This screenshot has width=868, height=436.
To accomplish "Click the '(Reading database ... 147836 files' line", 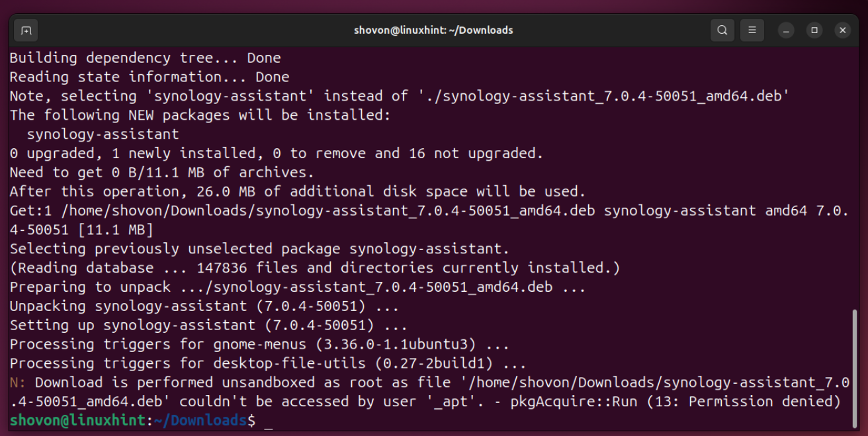I will [x=315, y=268].
